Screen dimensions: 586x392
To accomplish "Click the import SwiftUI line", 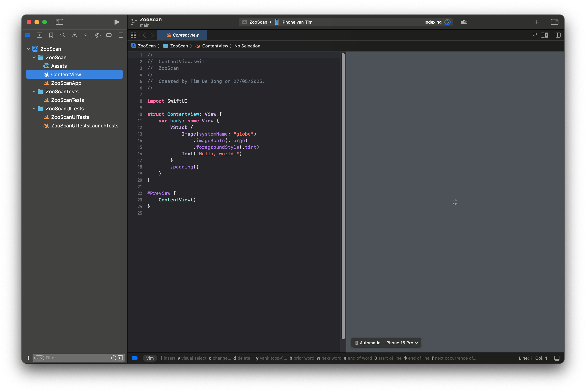I will (167, 101).
